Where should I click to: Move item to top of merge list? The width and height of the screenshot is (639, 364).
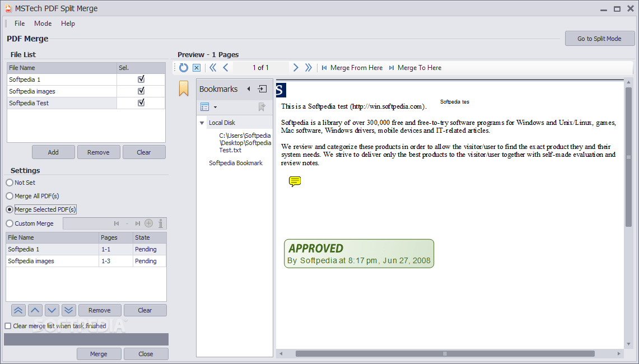(x=18, y=310)
